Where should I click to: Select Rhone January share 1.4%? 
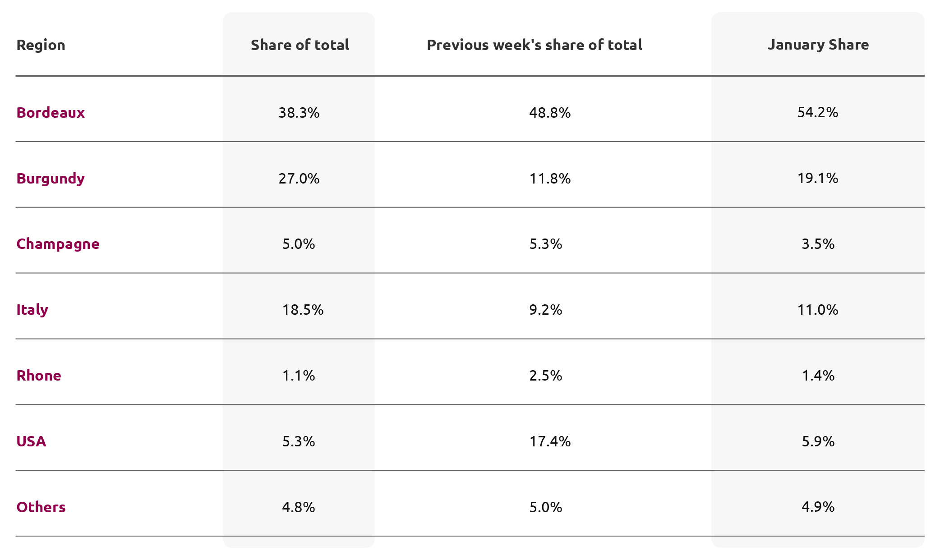click(x=818, y=376)
